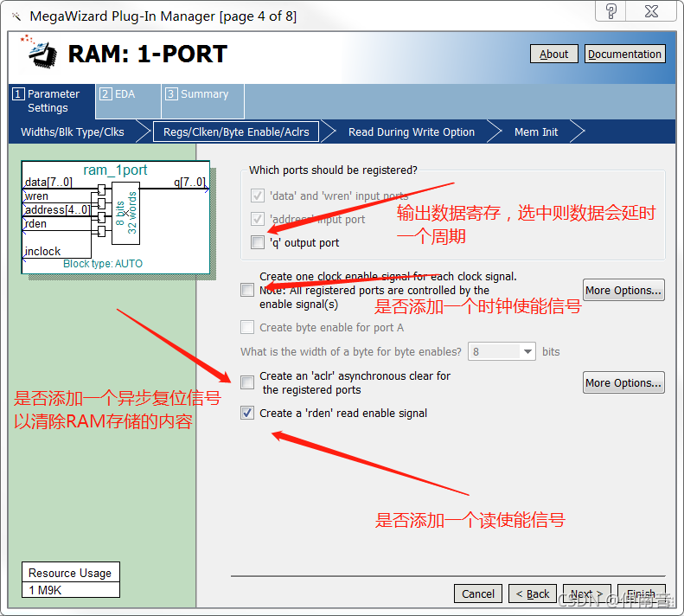Go to Widths/Blk Type/Clks step
Image resolution: width=684 pixels, height=616 pixels.
point(73,132)
